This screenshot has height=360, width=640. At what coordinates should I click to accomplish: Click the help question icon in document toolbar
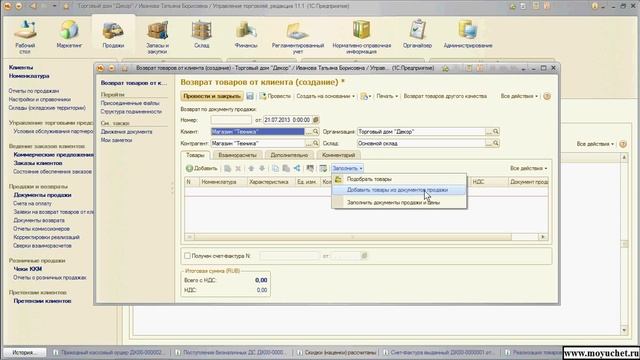pos(547,96)
